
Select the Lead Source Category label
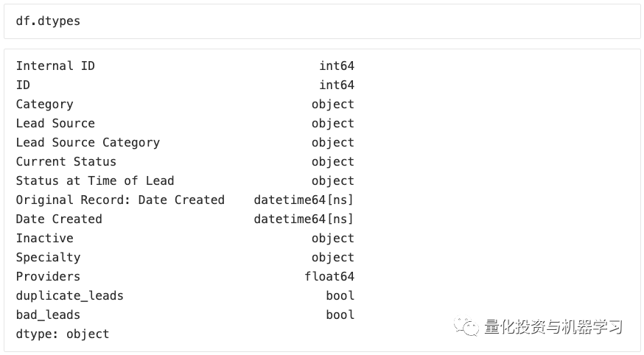(88, 143)
